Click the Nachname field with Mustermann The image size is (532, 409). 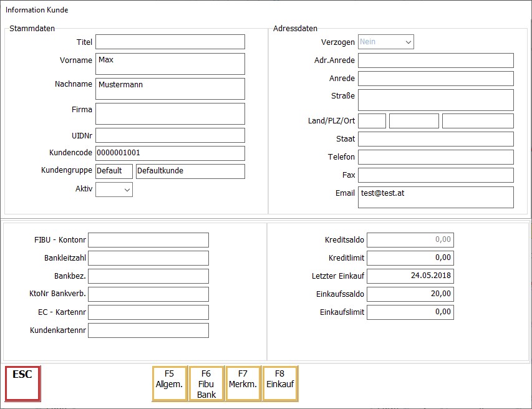click(170, 89)
